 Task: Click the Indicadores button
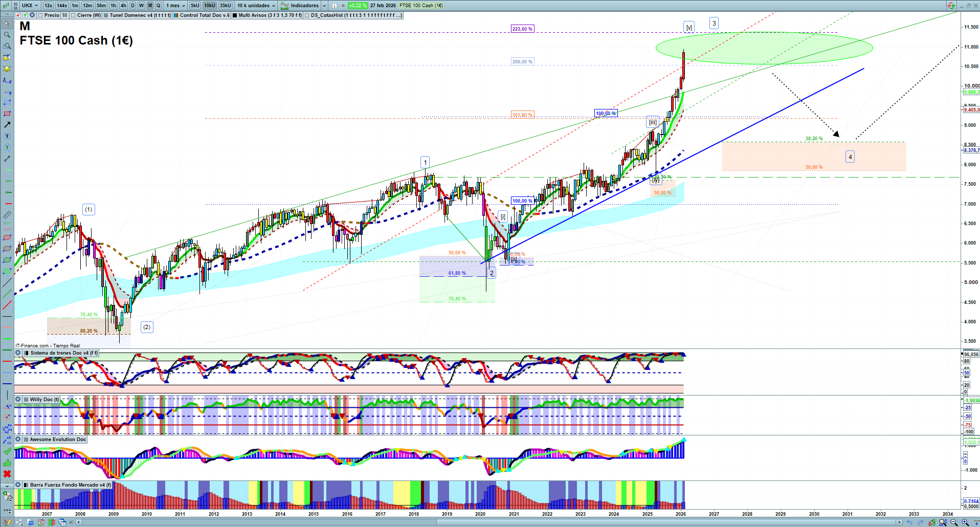point(300,6)
